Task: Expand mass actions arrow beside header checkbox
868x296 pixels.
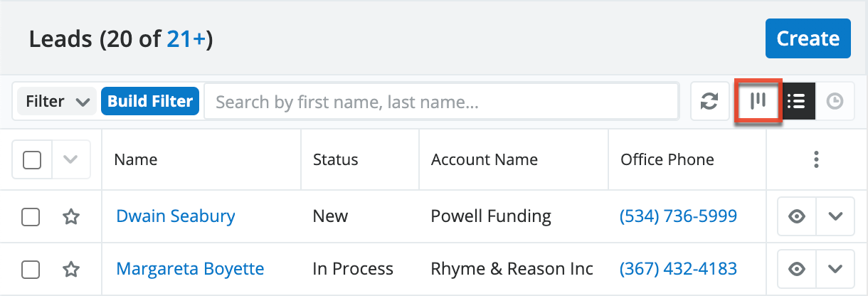Action: [x=70, y=160]
